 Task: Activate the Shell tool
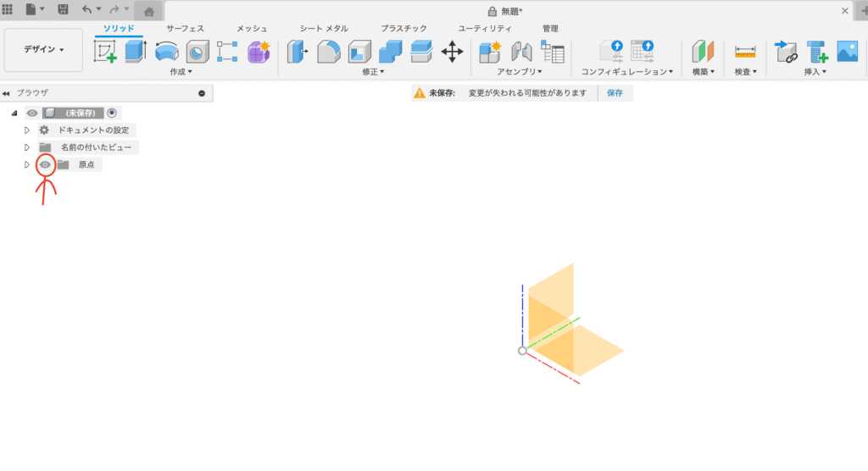tap(359, 52)
